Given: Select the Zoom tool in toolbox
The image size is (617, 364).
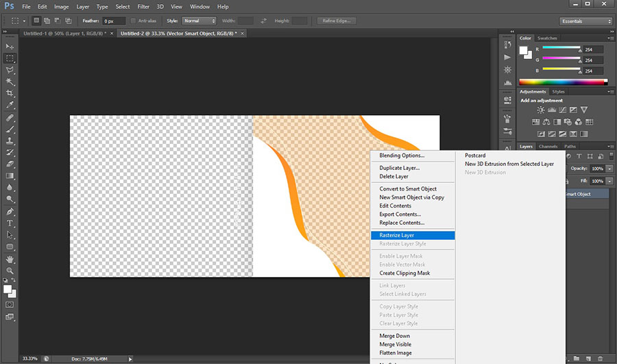Looking at the screenshot, I should pos(10,271).
